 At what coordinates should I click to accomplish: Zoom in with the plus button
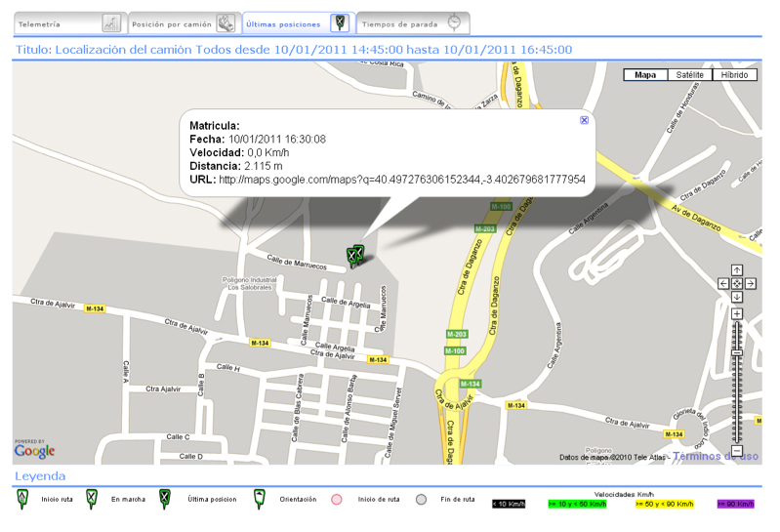(737, 313)
